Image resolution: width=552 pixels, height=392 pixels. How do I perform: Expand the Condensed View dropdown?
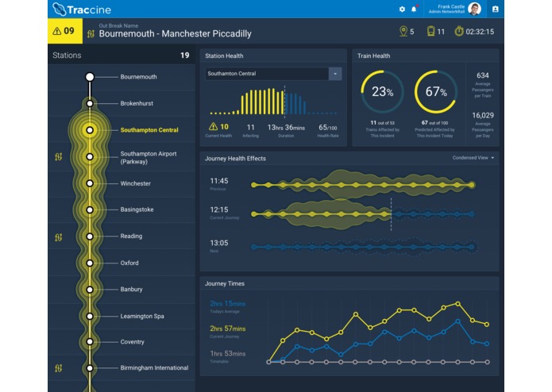point(473,158)
